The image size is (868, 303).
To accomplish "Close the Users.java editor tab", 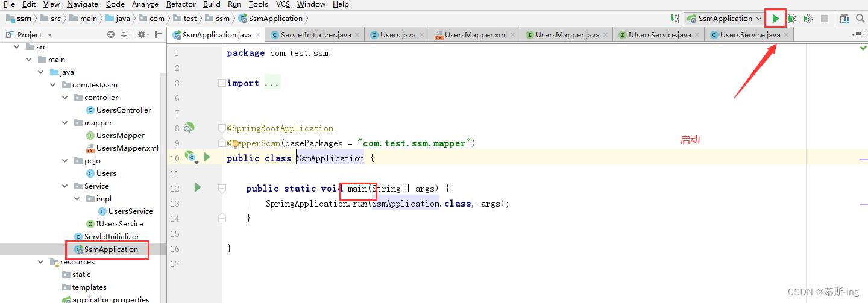I will [x=421, y=35].
